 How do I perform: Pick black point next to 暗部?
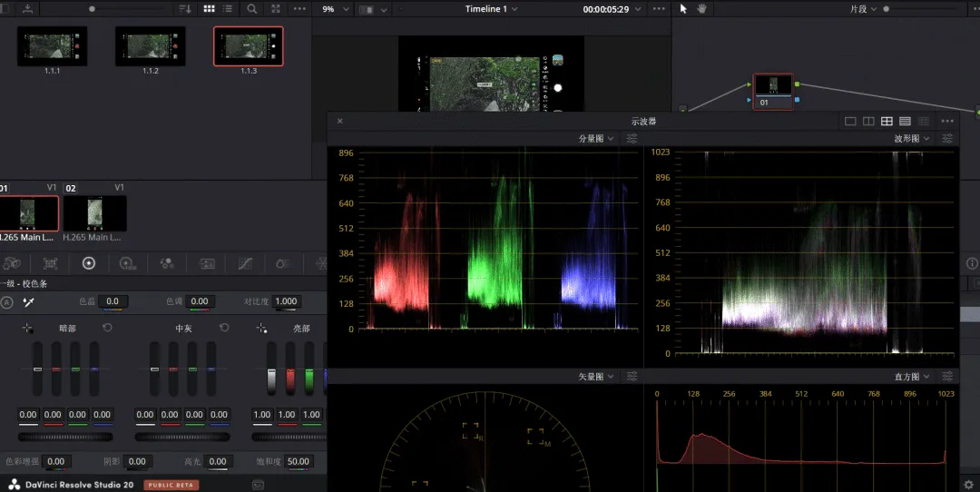(27, 328)
